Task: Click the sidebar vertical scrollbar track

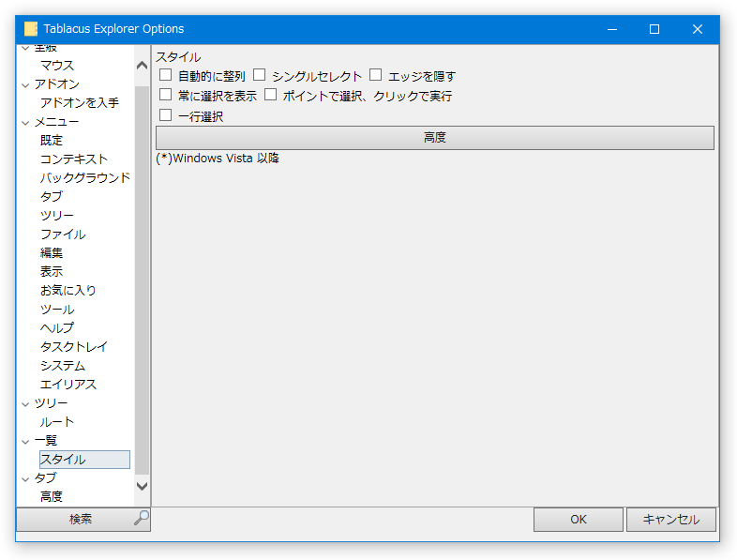Action: coord(142,280)
